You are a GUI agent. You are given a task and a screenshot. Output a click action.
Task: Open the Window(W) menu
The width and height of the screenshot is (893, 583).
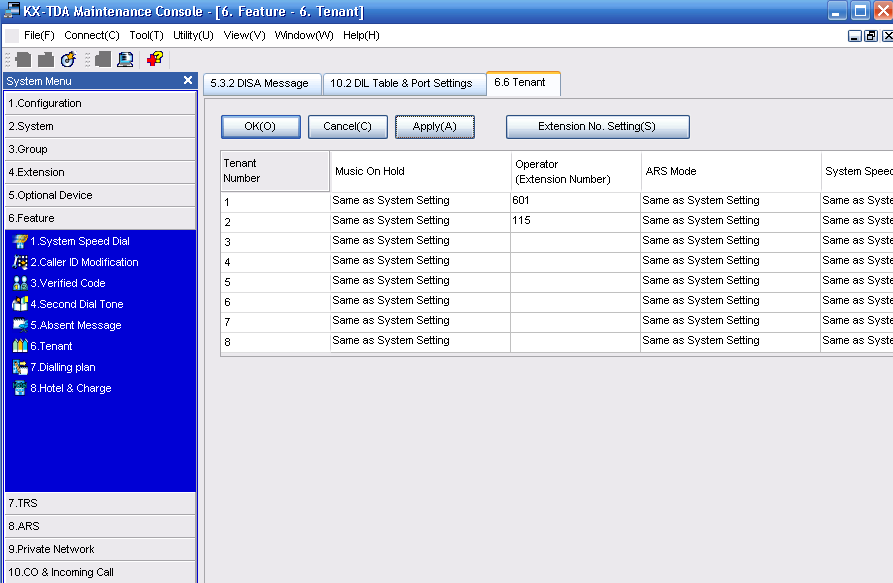click(304, 35)
